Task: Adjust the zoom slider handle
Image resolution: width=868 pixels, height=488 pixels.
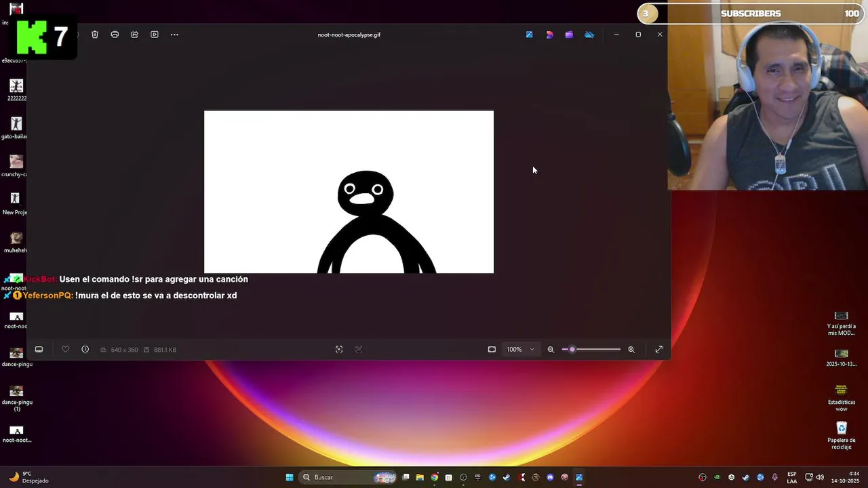Action: pyautogui.click(x=572, y=350)
